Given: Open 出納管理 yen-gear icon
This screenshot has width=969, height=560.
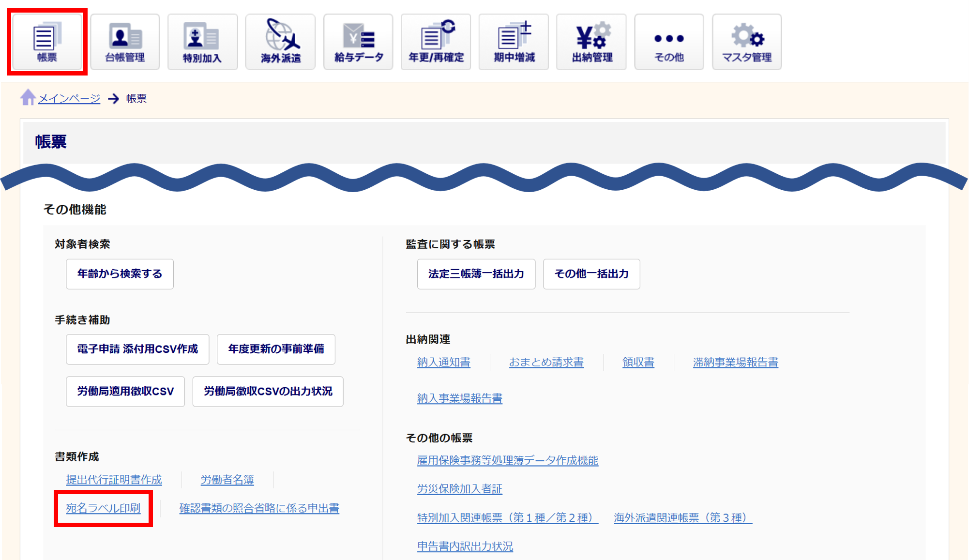Looking at the screenshot, I should [591, 42].
